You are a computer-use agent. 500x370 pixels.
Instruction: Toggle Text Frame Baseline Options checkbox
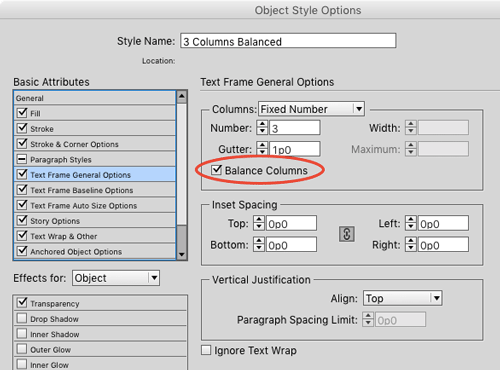(x=22, y=190)
